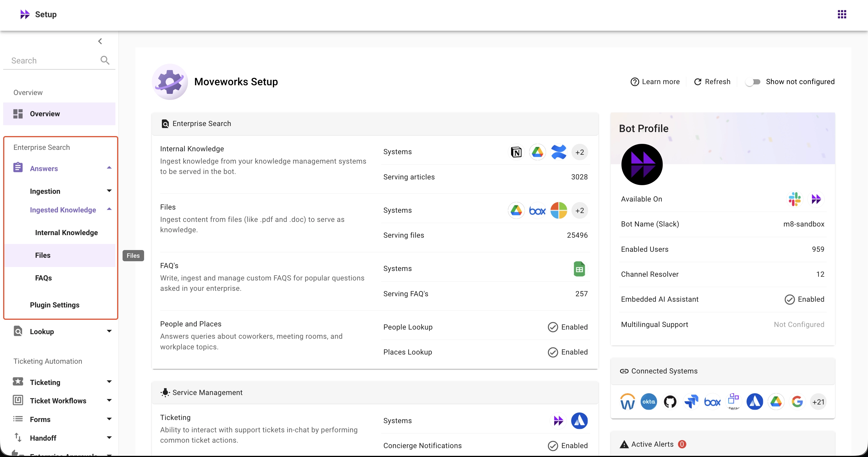
Task: Click the +21 Connected Systems badge
Action: tap(818, 402)
